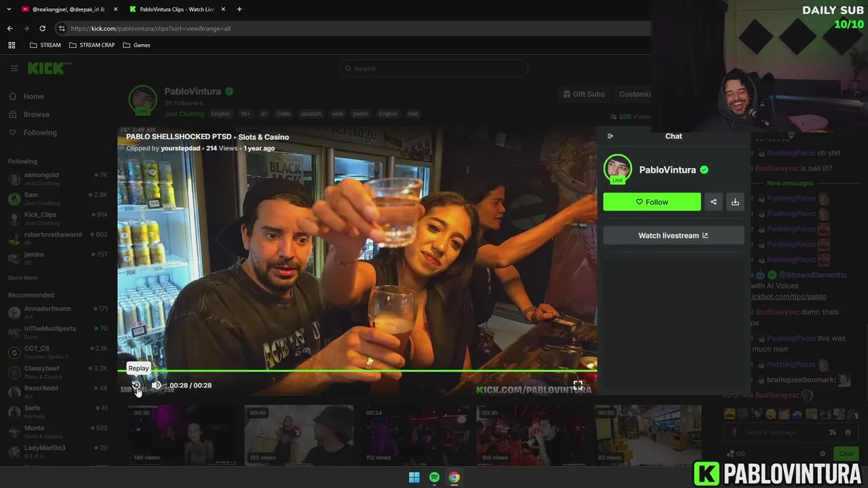Go to Kick homepage via the KICK logo
The height and width of the screenshot is (488, 868).
[46, 68]
